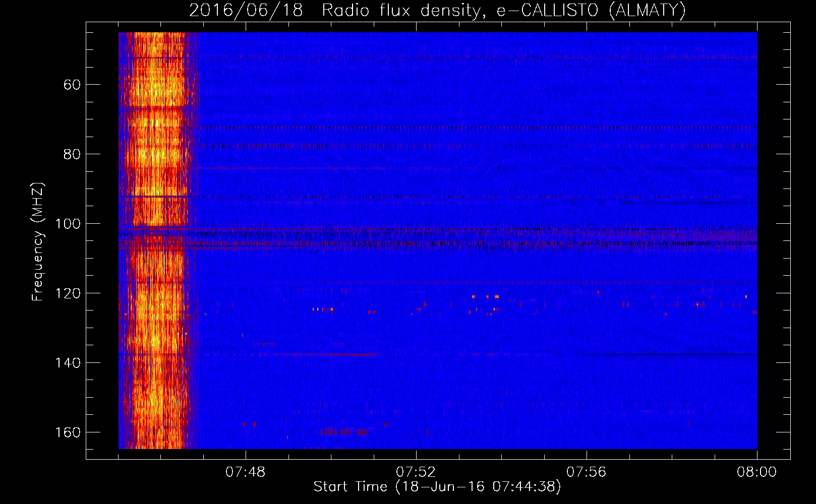Click the plot title 2016/06/18 Radio flux density

437,10
